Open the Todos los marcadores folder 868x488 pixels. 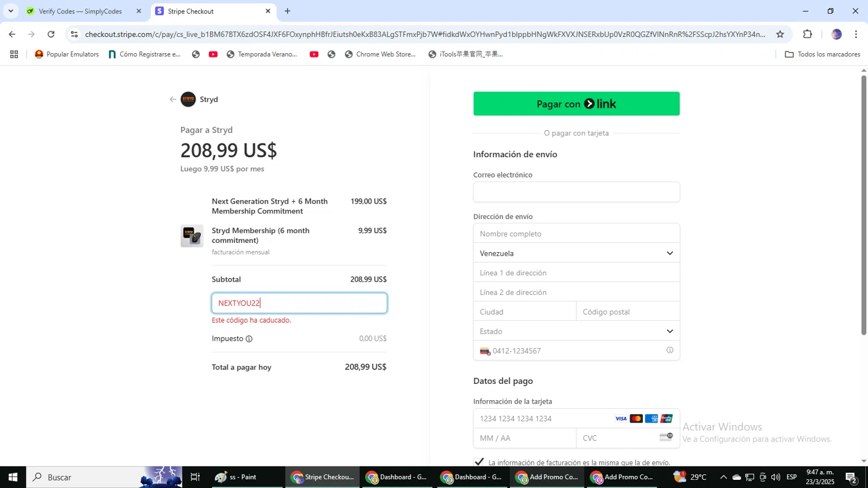pos(822,54)
